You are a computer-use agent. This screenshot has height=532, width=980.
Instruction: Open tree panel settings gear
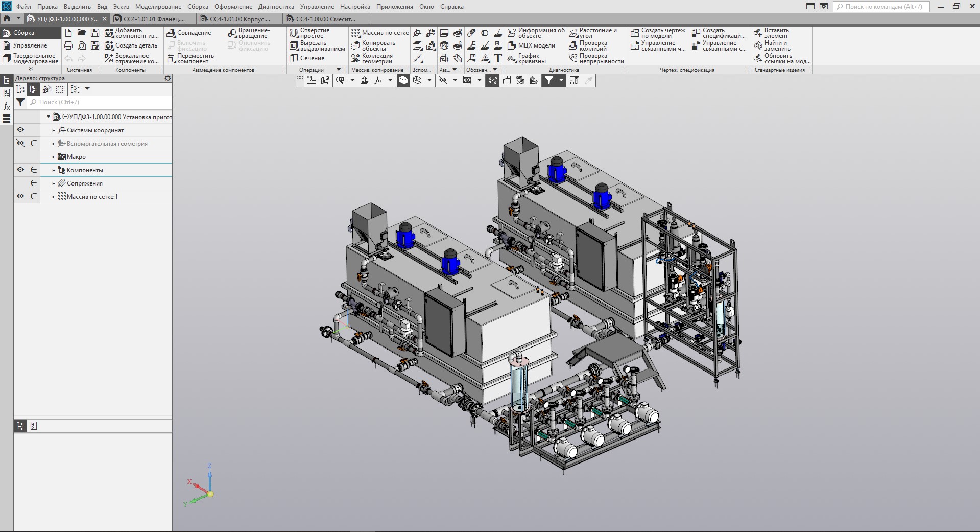coord(168,78)
